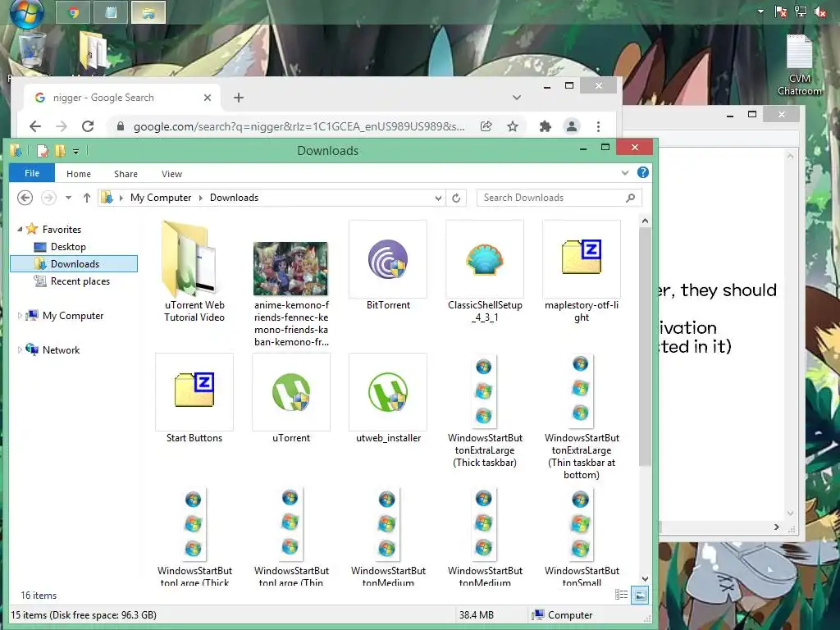Open Explorer help question mark icon
The image size is (840, 630).
pyautogui.click(x=643, y=172)
